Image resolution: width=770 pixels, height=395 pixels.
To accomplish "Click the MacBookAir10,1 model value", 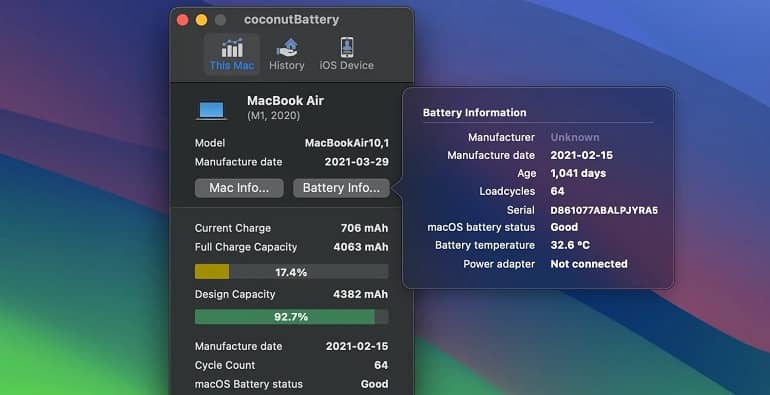I will coord(347,143).
